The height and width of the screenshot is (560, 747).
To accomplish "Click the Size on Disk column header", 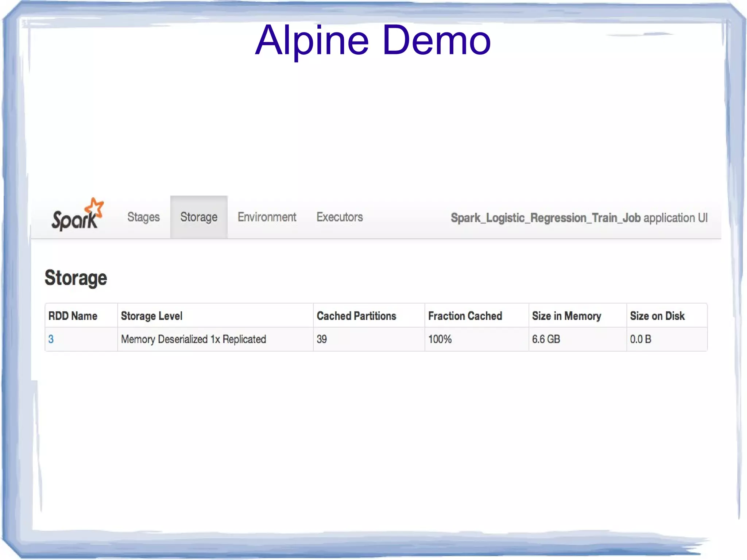I will [x=657, y=316].
